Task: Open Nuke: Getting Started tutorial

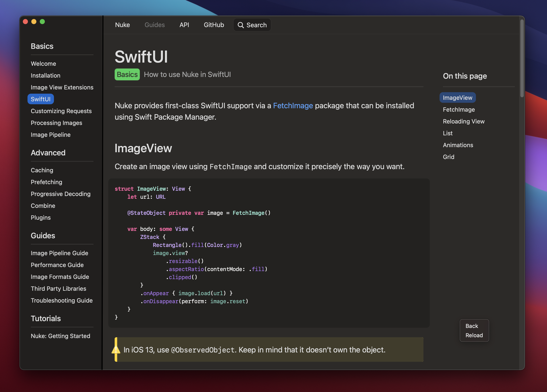Action: click(x=60, y=336)
